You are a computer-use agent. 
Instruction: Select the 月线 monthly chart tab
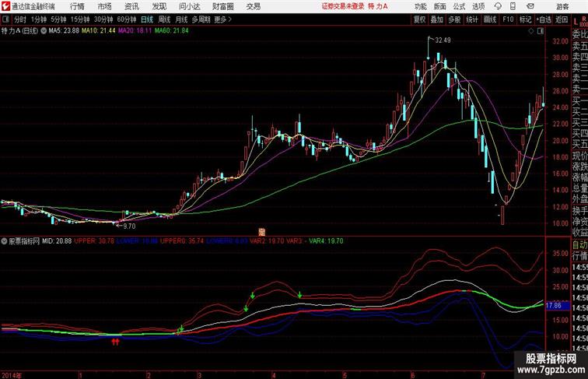(x=181, y=19)
